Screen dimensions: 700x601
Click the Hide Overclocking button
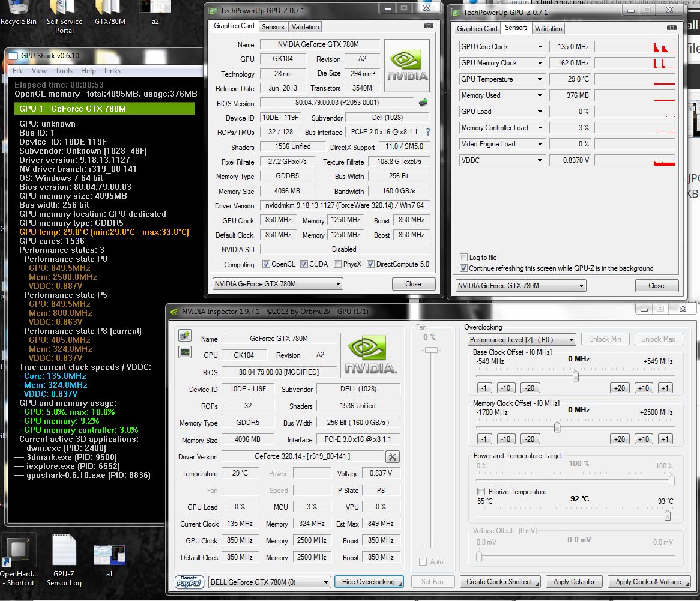369,582
